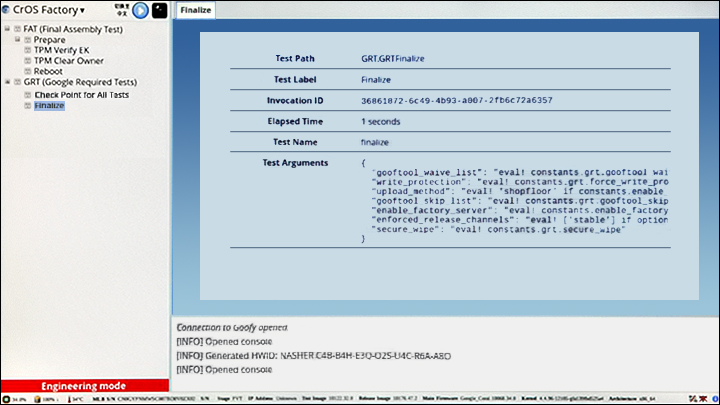This screenshot has height=405, width=720.
Task: Click the status icon beside FAT group
Action: coord(17,29)
